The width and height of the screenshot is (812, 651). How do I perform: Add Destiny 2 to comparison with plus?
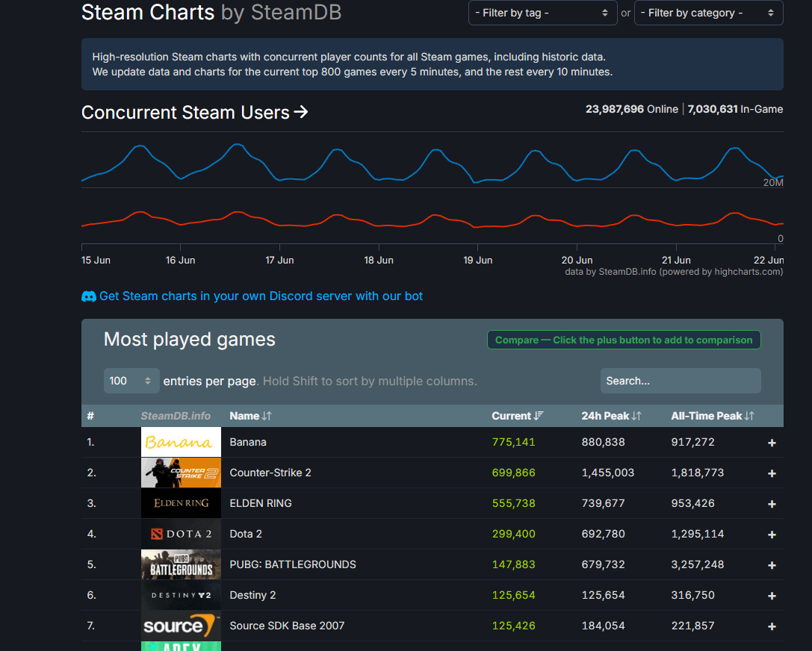coord(772,596)
